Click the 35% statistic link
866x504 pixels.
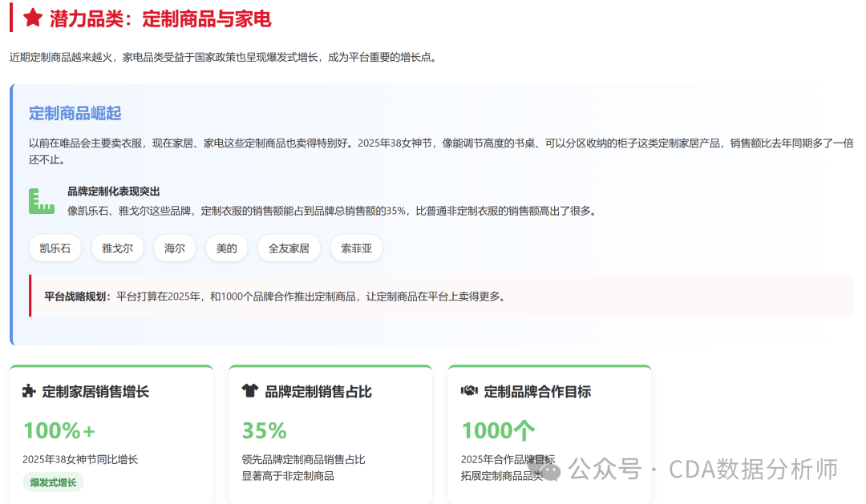coord(263,430)
